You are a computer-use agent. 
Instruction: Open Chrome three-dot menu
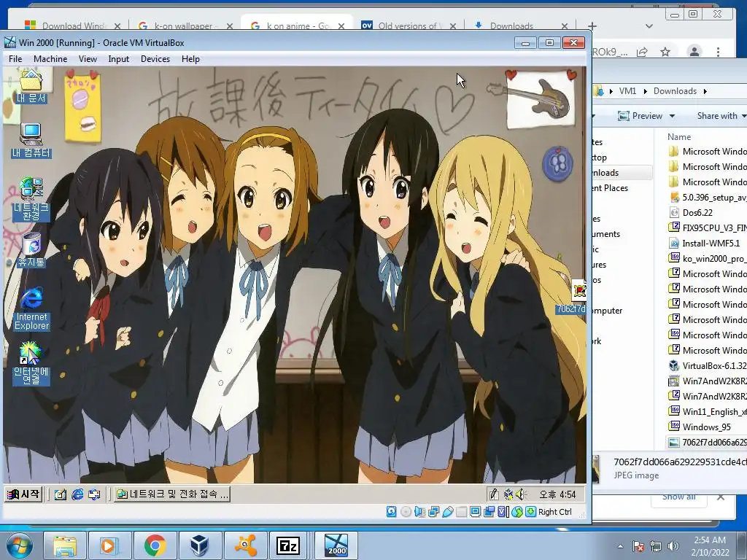pos(718,52)
